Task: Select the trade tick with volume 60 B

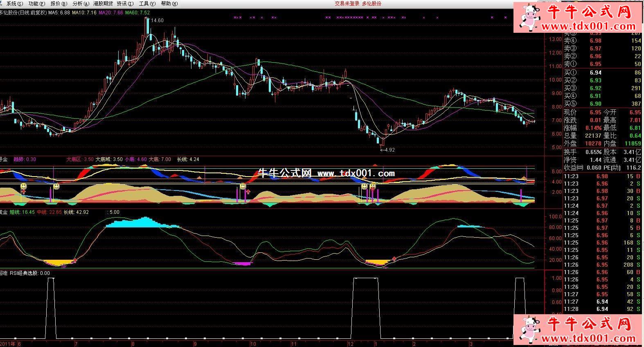Action: pos(603,272)
